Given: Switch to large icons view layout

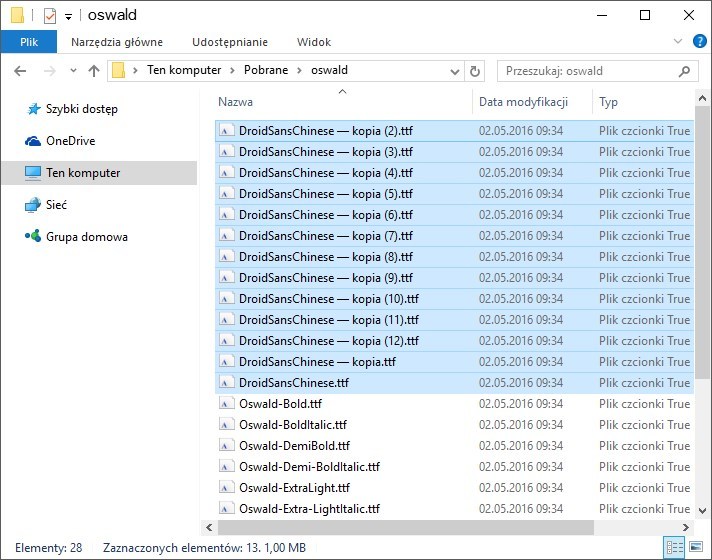Looking at the screenshot, I should click(x=696, y=547).
